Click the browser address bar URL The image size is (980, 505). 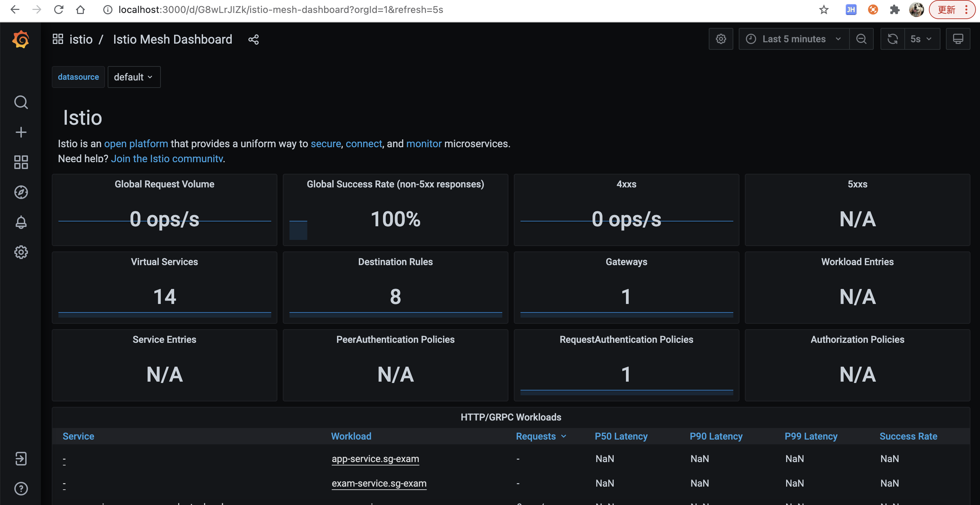pyautogui.click(x=281, y=10)
